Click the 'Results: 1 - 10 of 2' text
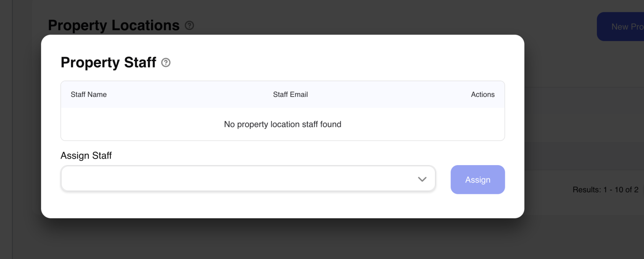This screenshot has width=644, height=259. tap(605, 190)
